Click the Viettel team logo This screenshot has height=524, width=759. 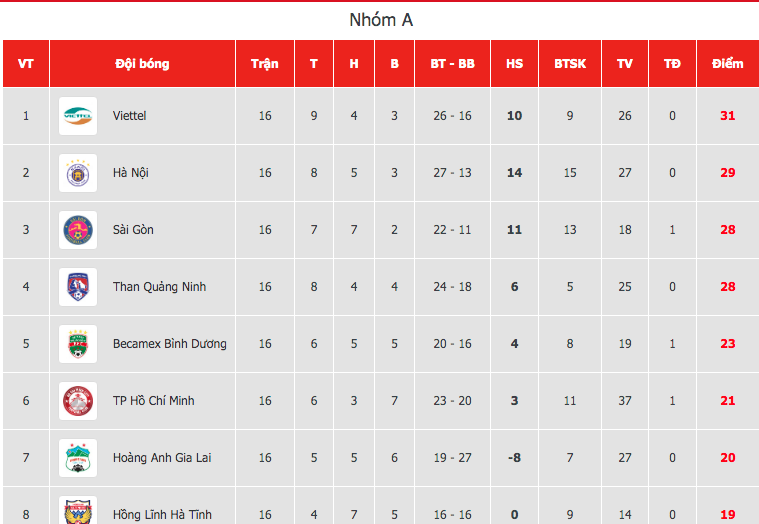78,116
